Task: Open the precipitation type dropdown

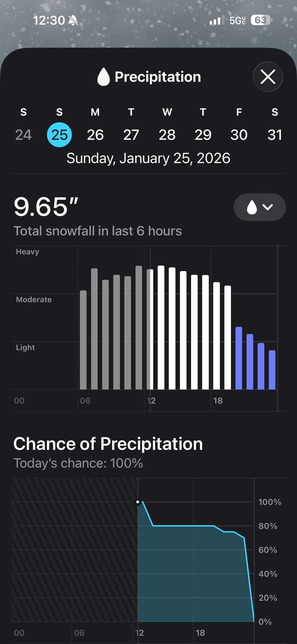Action: coord(259,207)
